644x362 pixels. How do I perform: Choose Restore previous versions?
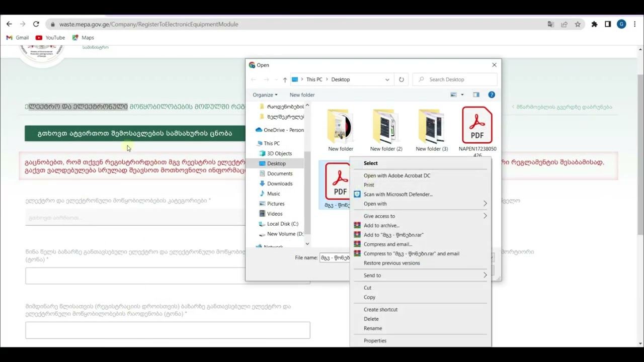point(391,263)
